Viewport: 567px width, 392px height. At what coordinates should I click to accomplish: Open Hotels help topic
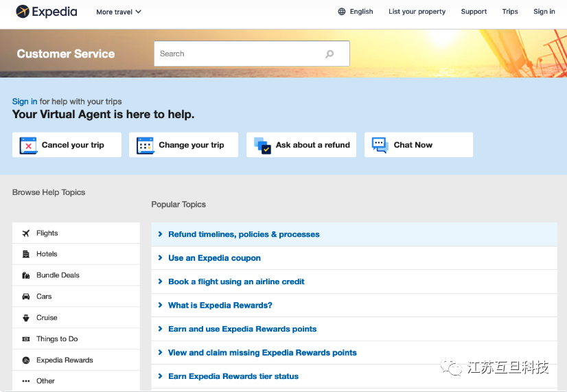tap(47, 254)
